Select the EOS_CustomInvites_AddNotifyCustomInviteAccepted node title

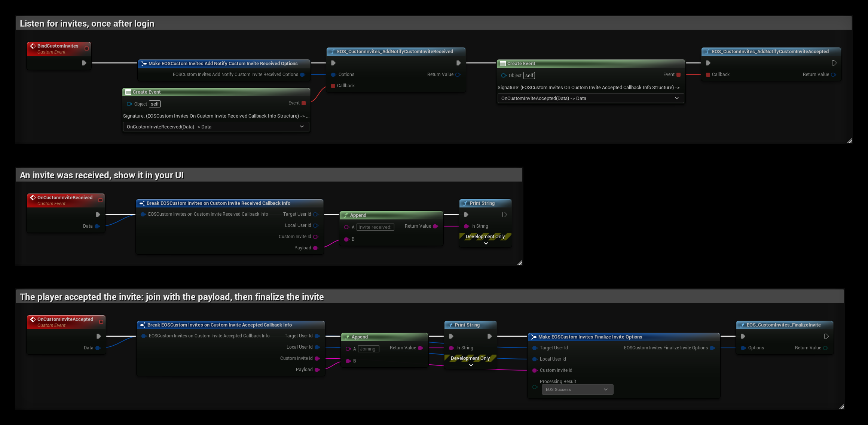pyautogui.click(x=770, y=52)
